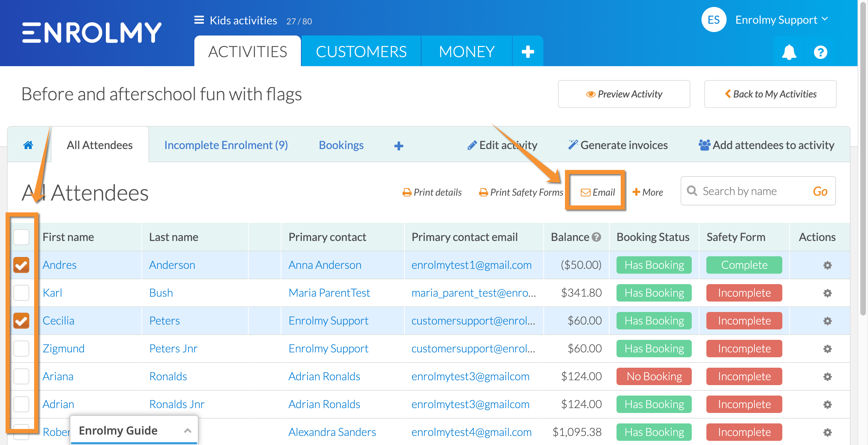This screenshot has width=868, height=445.
Task: Open the Incomplete Enrolment (9) tab
Action: coord(226,145)
